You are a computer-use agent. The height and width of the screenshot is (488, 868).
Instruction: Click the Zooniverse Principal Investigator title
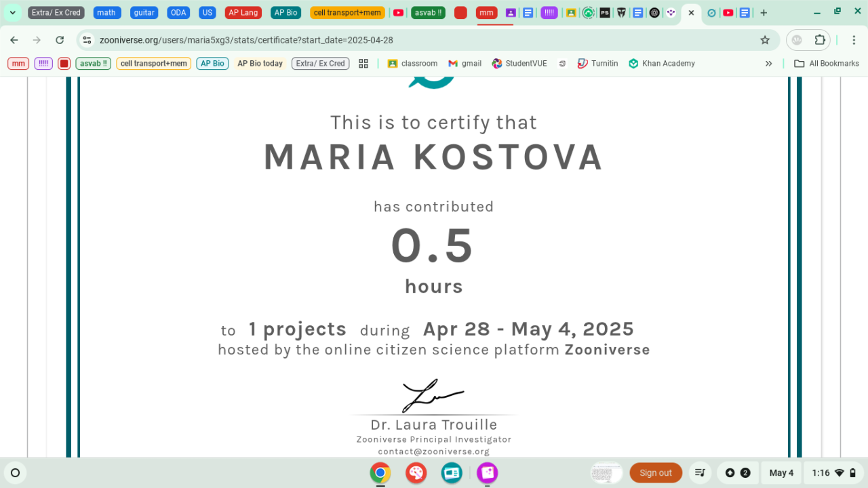434,439
